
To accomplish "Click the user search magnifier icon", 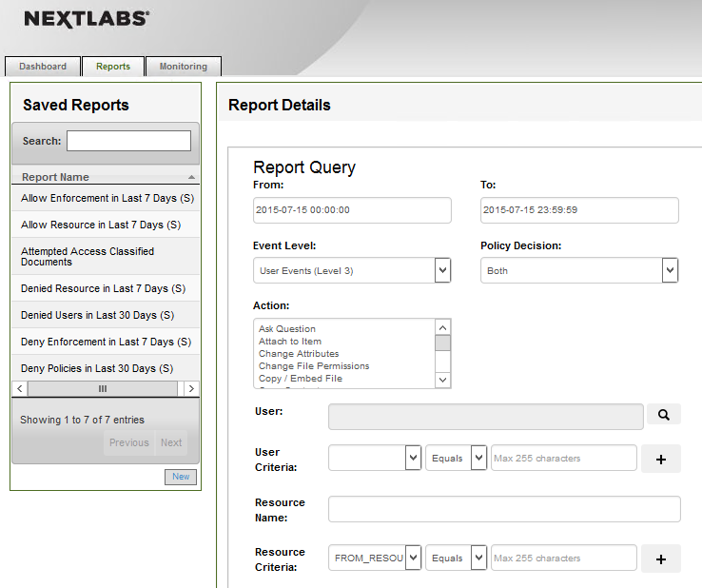I will tap(664, 415).
